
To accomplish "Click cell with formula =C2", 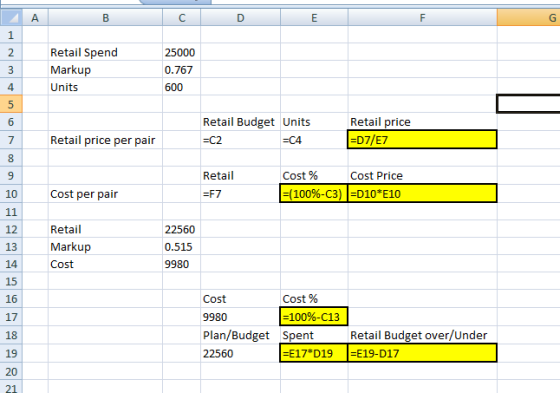I will pyautogui.click(x=241, y=140).
